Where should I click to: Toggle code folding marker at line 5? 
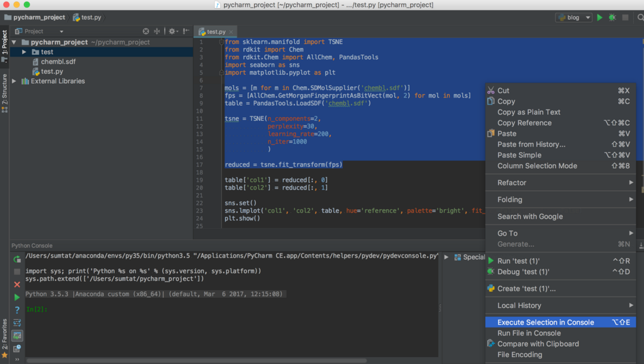pos(221,72)
